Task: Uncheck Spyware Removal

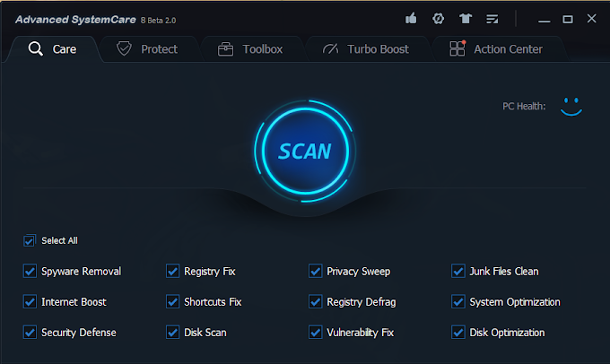Action: click(30, 271)
